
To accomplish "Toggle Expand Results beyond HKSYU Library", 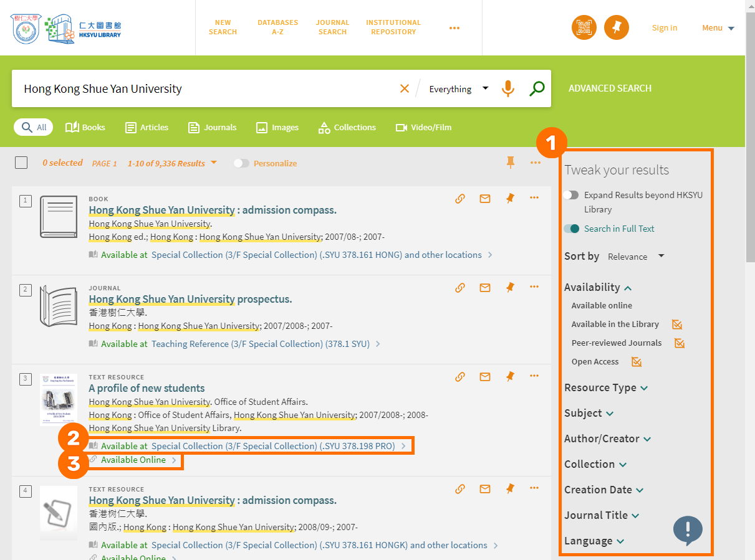I will pos(571,195).
